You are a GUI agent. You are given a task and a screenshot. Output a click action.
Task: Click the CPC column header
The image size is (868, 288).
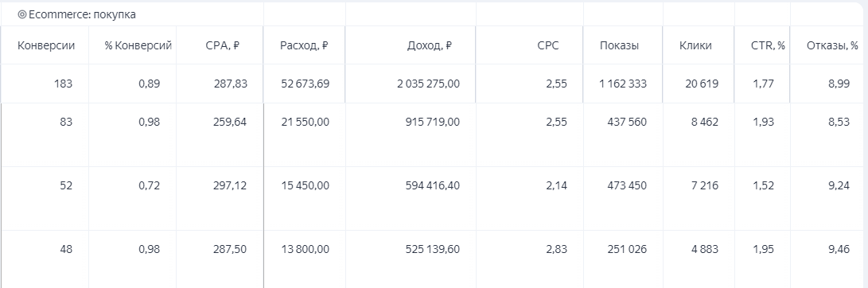[x=548, y=46]
